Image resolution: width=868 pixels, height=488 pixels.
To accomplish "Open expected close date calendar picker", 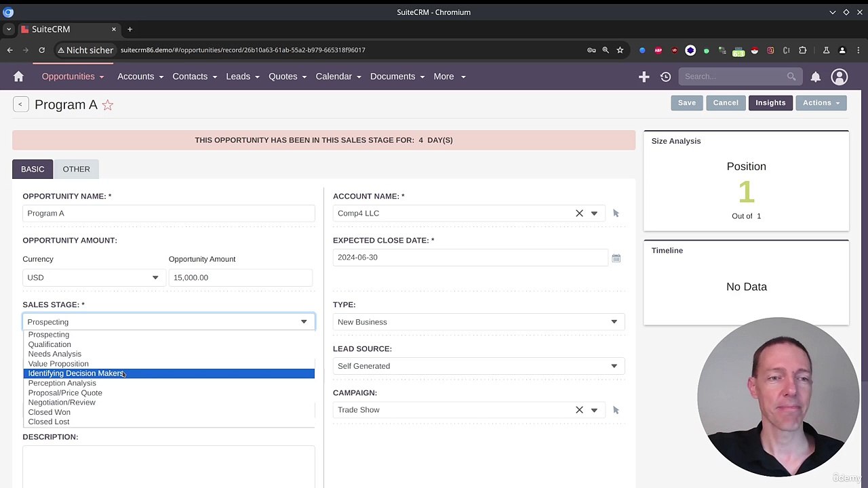I will pos(616,258).
